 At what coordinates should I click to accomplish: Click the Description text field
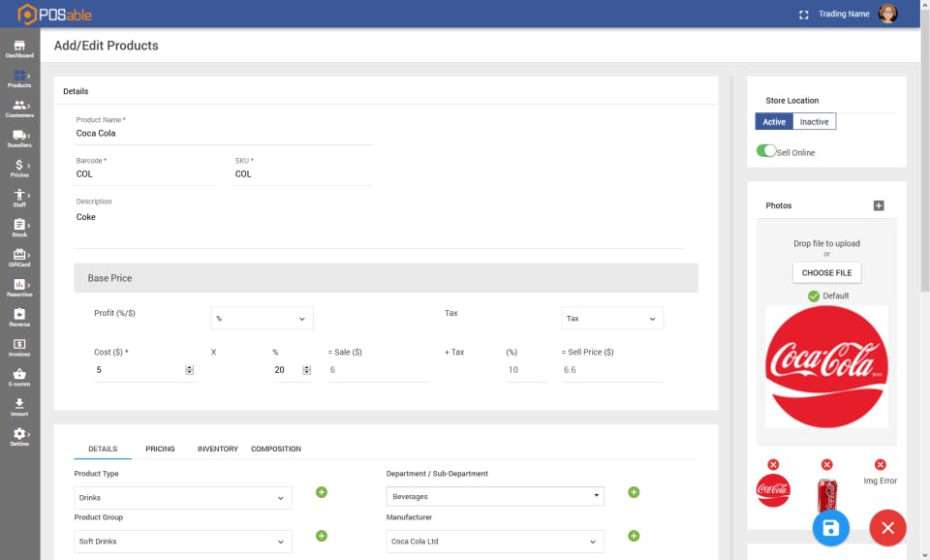[379, 226]
